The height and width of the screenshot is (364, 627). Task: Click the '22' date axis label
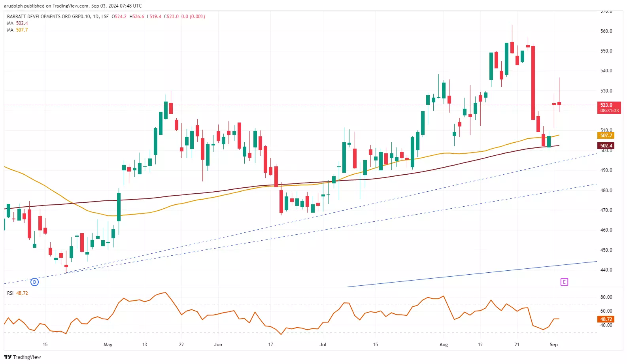click(x=181, y=345)
